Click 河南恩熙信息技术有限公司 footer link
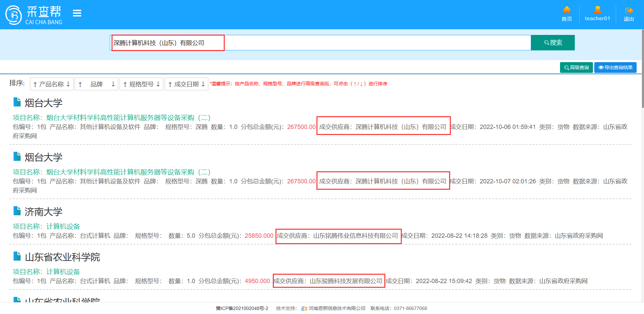Screen dimensions: 644x314 [x=337, y=308]
